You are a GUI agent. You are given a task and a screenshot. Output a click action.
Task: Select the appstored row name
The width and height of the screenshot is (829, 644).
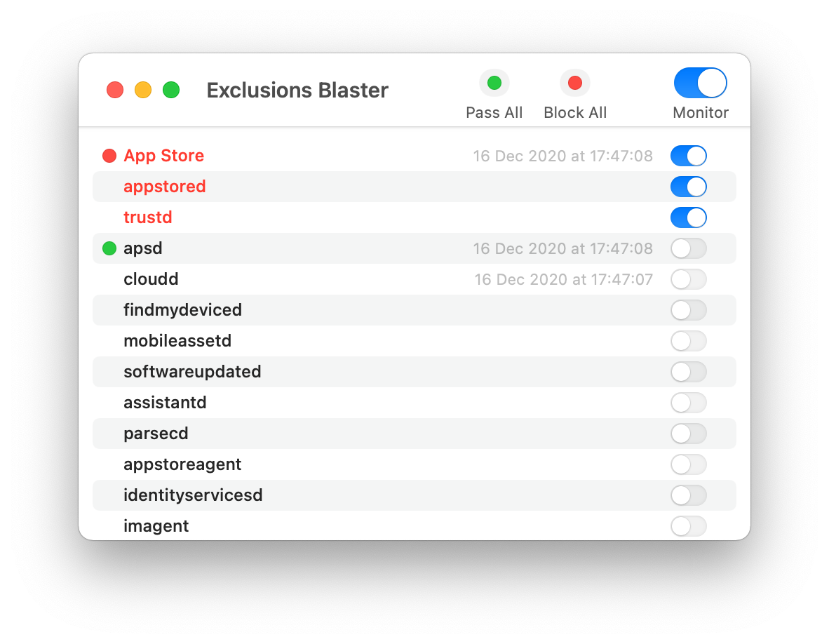tap(164, 187)
